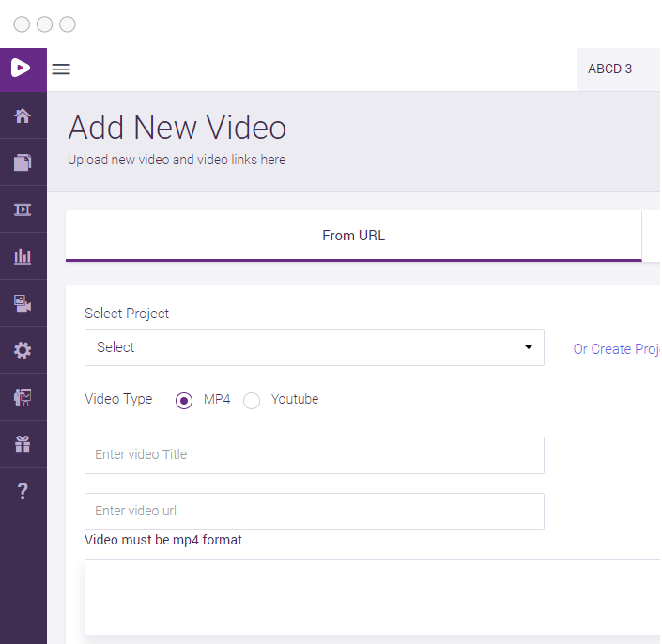Screen dimensions: 662x644
Task: Open the analytics bar chart icon
Action: pyautogui.click(x=23, y=256)
